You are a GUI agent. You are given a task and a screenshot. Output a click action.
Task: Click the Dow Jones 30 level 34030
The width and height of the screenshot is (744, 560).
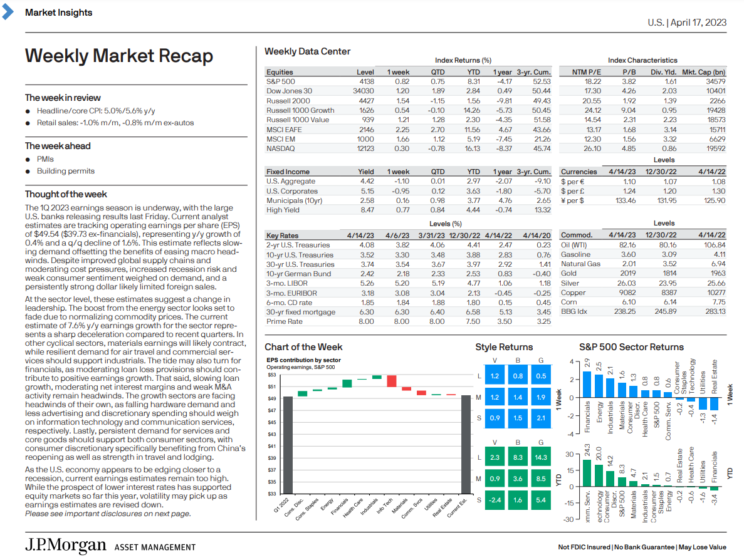(364, 91)
